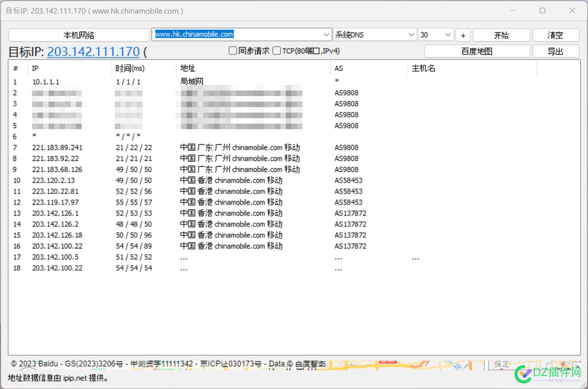Viewport: 588px width, 389px height.
Task: Click AS137872 in hop 16 row
Action: [x=350, y=246]
